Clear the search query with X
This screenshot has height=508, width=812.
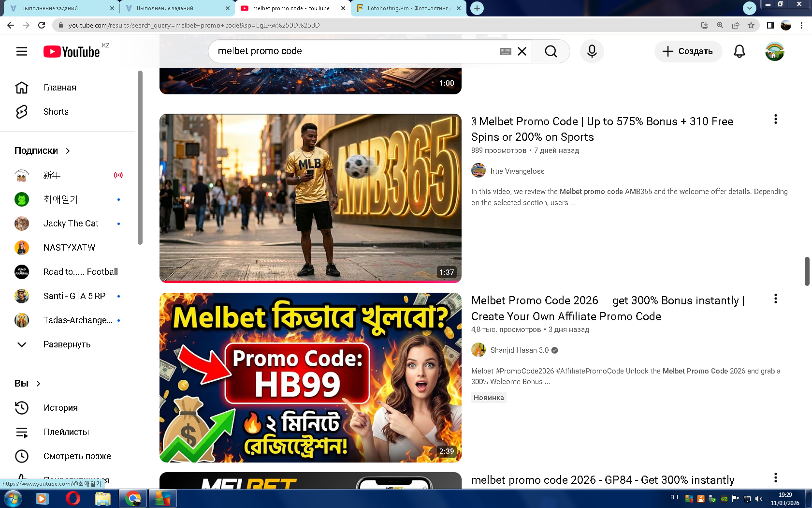[522, 51]
